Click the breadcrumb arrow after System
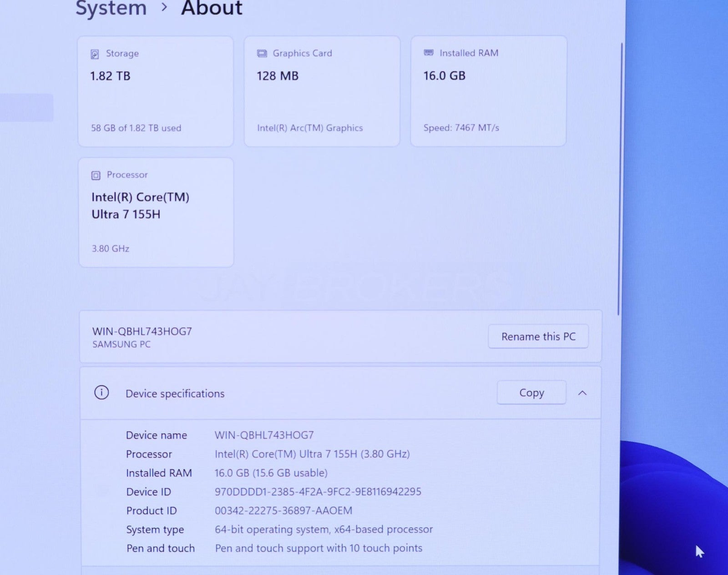 [164, 7]
